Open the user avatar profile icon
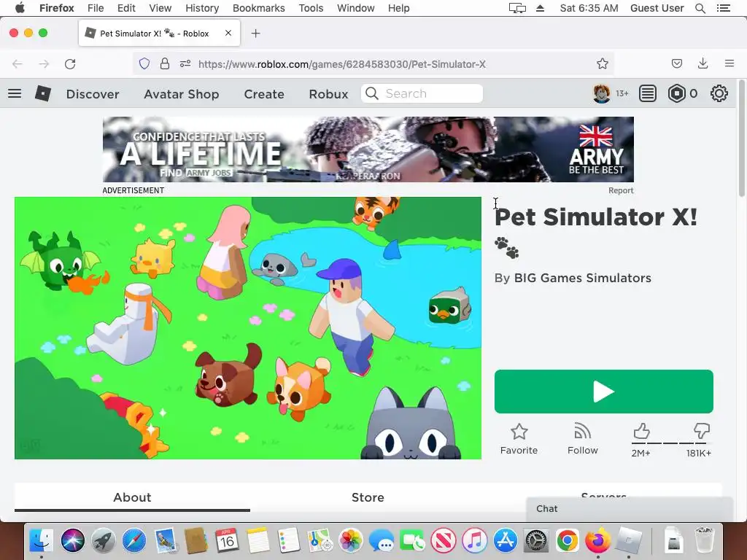The width and height of the screenshot is (747, 560). (602, 93)
